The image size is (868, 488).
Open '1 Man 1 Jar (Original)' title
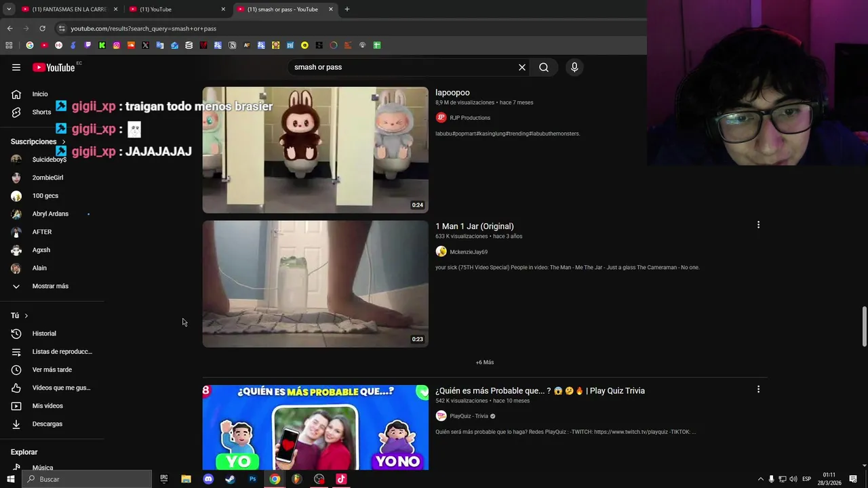pyautogui.click(x=474, y=226)
